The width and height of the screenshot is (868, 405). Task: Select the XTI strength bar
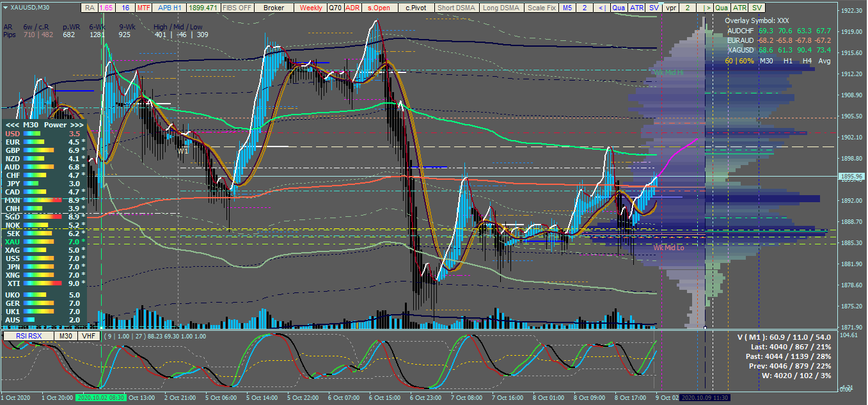pos(43,283)
